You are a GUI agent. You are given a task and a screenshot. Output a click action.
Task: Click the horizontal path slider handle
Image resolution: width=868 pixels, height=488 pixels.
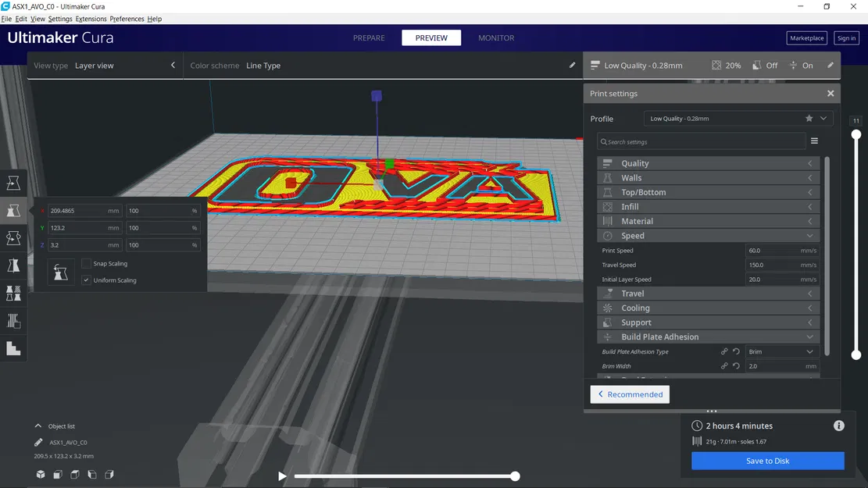[x=515, y=476]
